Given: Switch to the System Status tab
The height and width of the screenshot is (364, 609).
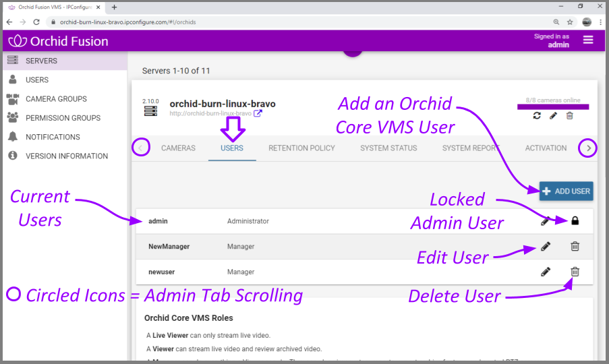Looking at the screenshot, I should pos(388,148).
